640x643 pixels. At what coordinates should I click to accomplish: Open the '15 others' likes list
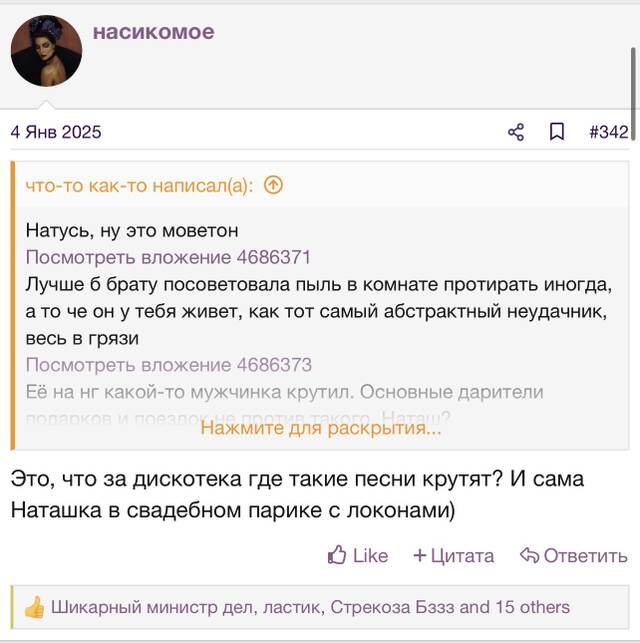(x=533, y=607)
